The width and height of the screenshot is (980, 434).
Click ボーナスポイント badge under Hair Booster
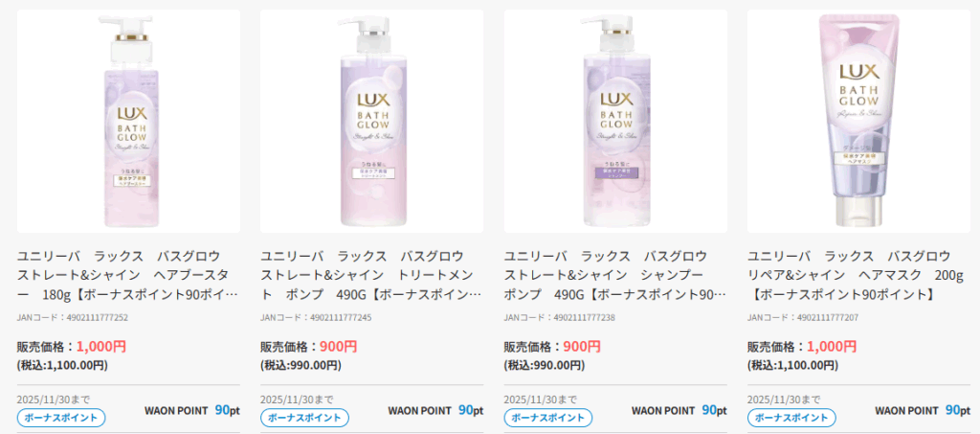tap(61, 418)
